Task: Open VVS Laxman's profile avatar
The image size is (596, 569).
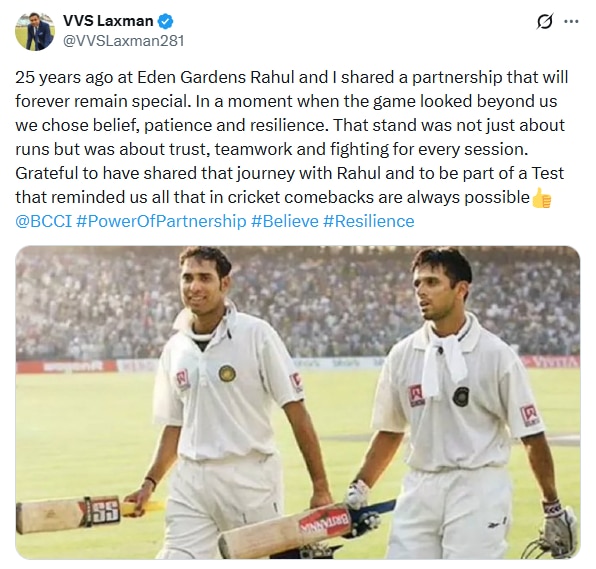Action: pos(35,31)
